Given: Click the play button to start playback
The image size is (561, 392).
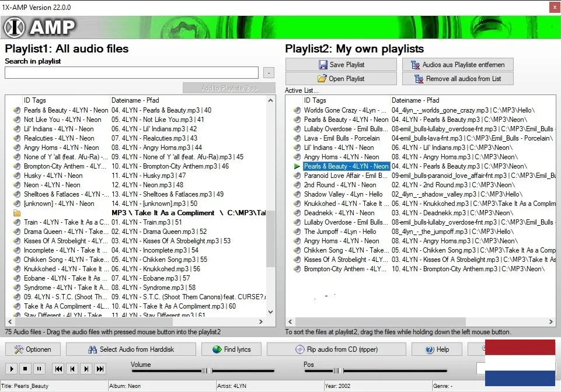Looking at the screenshot, I should [x=11, y=369].
